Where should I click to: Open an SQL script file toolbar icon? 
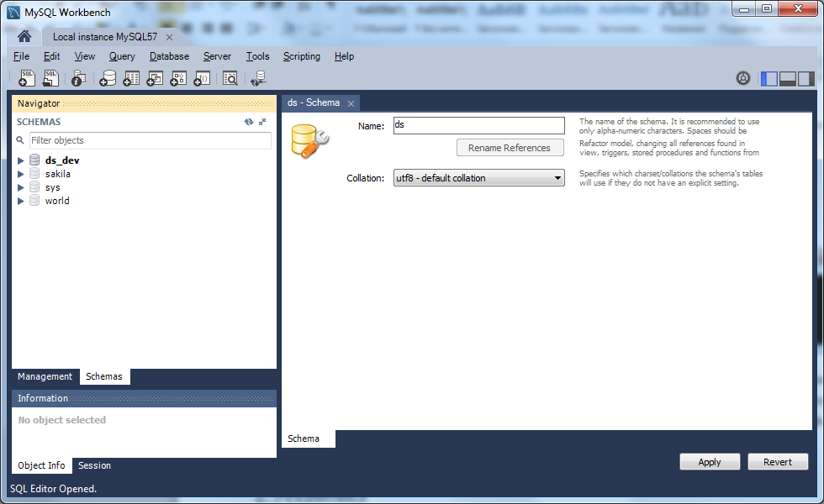point(50,78)
